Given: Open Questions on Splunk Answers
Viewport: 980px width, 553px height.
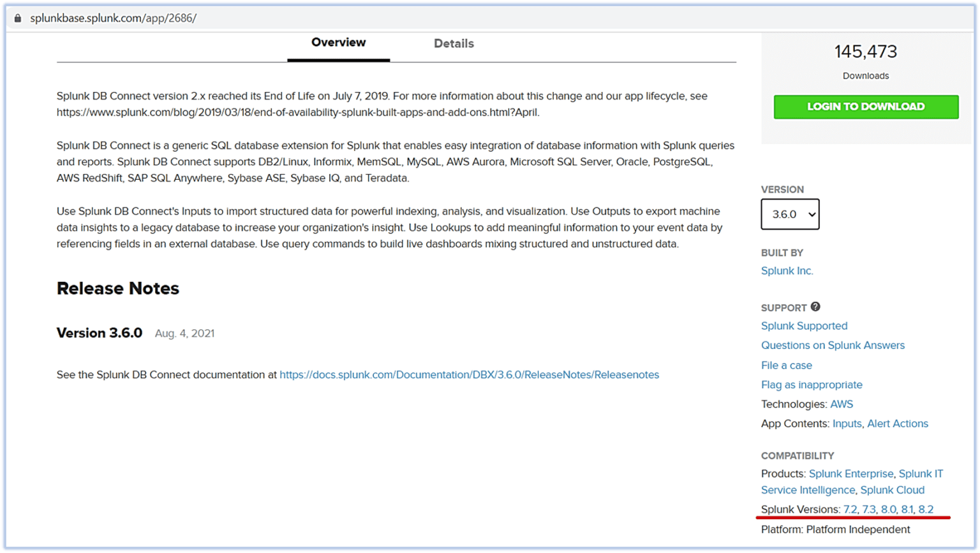Looking at the screenshot, I should click(x=833, y=345).
